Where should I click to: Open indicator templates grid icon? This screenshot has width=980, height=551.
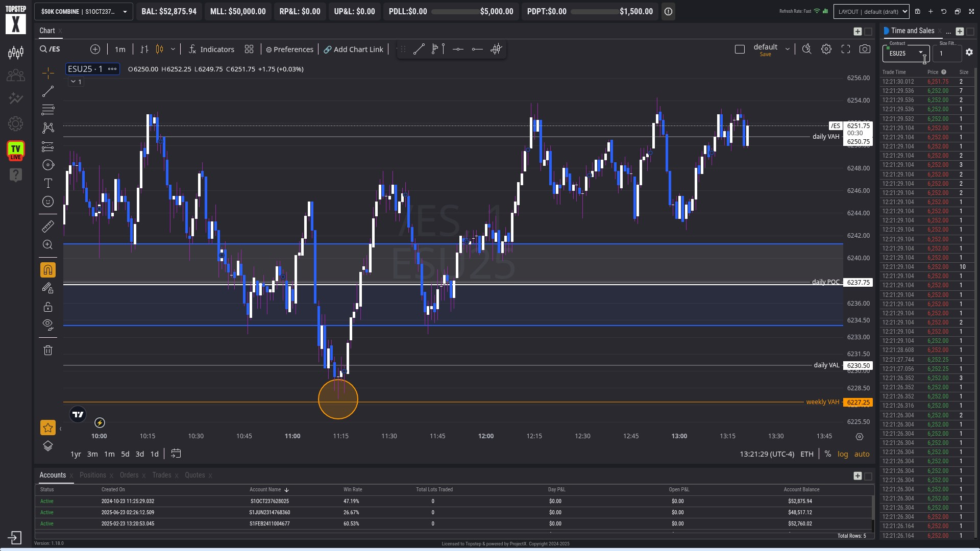(249, 49)
